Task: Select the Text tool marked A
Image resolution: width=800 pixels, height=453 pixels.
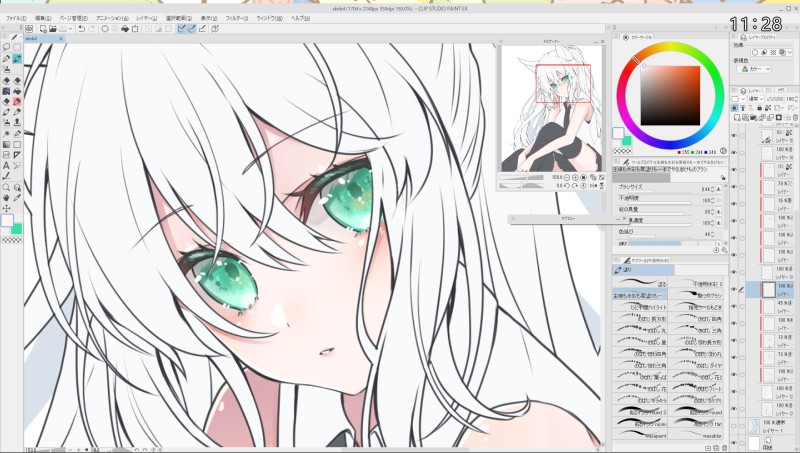Action: [6, 165]
